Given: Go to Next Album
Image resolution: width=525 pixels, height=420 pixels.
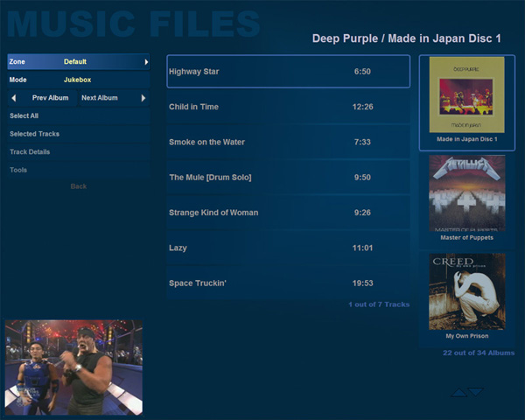Looking at the screenshot, I should pos(114,98).
